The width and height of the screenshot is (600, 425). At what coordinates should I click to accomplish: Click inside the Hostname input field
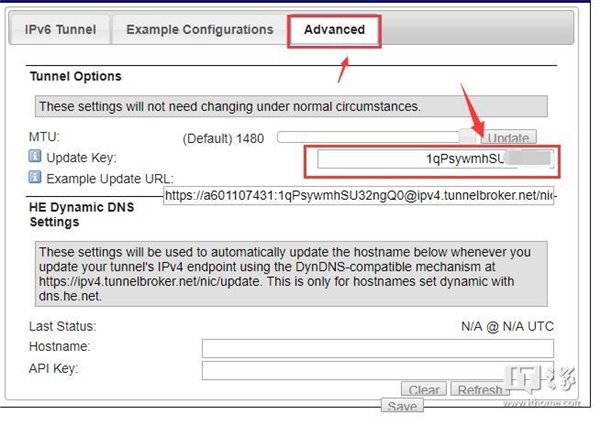(378, 348)
